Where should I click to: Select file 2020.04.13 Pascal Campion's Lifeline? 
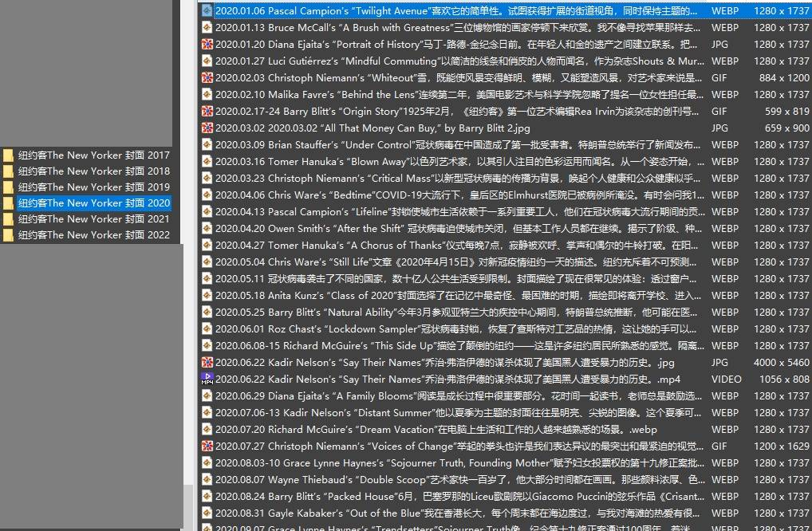[x=459, y=211]
